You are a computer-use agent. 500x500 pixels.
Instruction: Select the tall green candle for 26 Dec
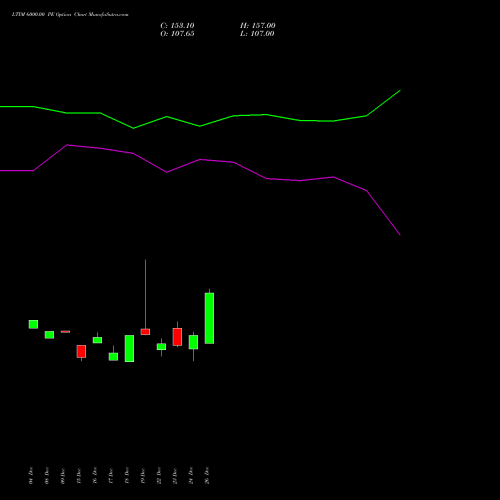pyautogui.click(x=209, y=318)
